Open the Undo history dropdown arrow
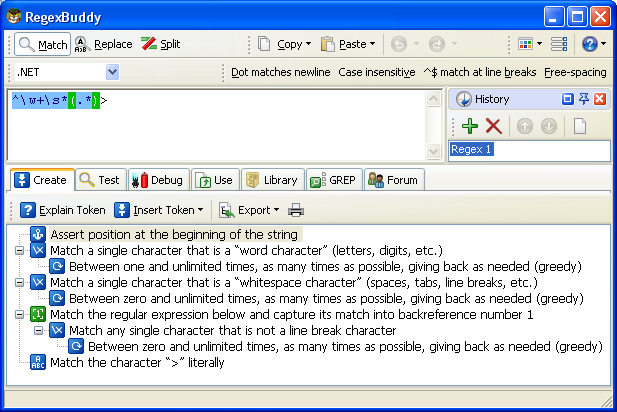Screen dimensions: 617x412 click(416, 44)
